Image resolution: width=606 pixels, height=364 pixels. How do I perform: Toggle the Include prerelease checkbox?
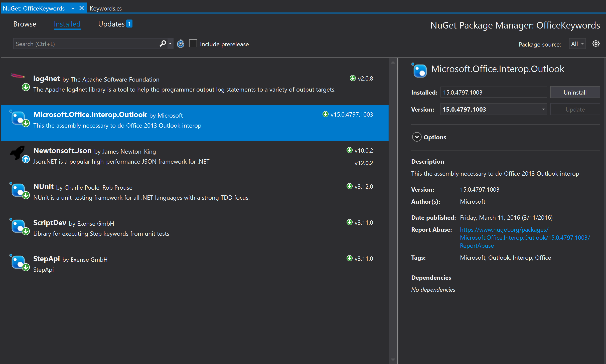pos(193,44)
